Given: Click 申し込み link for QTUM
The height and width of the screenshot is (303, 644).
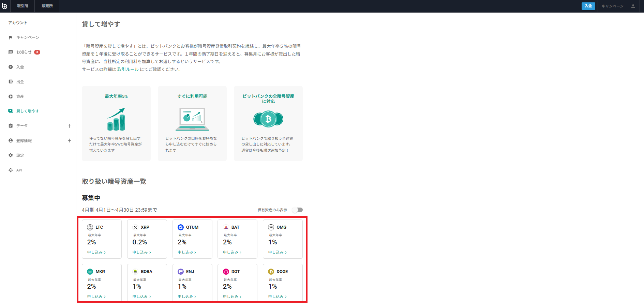Looking at the screenshot, I should [187, 252].
